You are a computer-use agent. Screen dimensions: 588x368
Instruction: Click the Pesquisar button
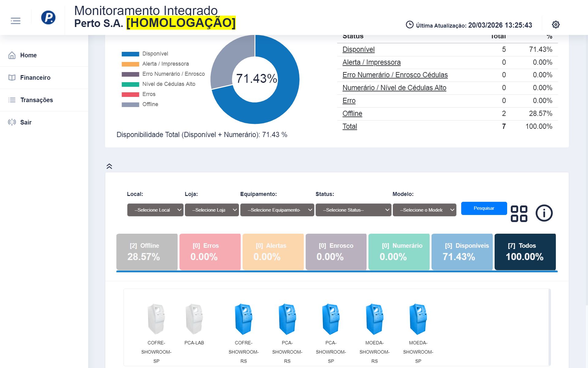tap(484, 208)
